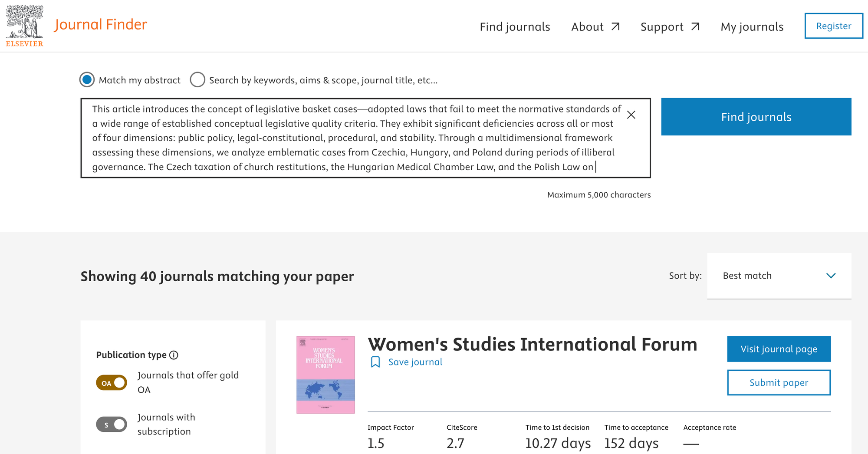Open the About navigation link
Viewport: 868px width, 454px height.
[595, 26]
